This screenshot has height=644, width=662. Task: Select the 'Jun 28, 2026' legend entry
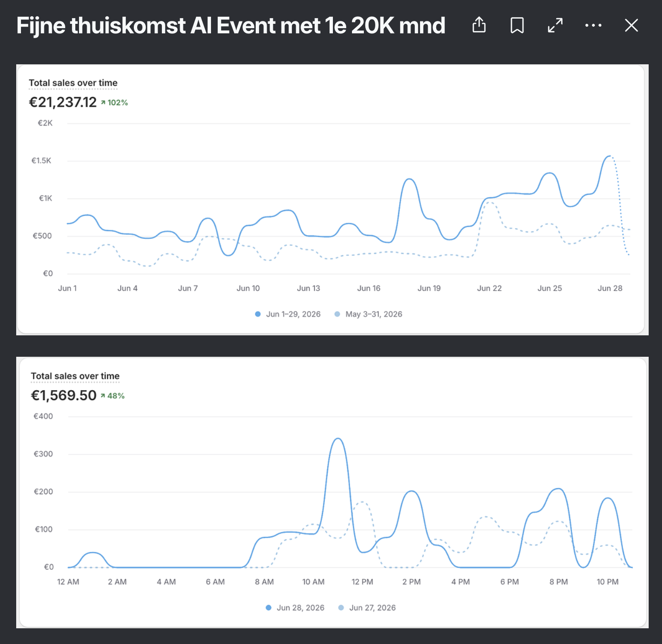click(x=295, y=608)
